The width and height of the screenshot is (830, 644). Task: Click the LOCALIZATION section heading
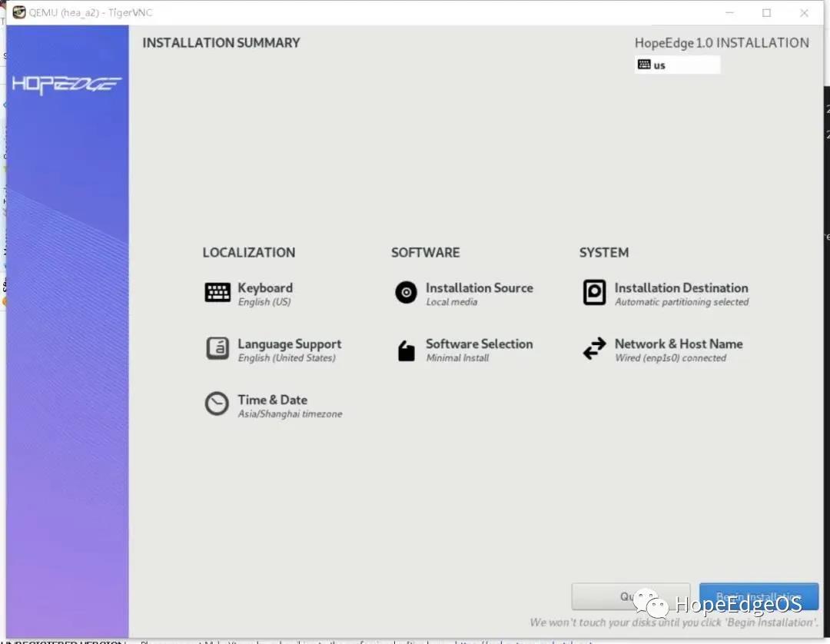(249, 252)
